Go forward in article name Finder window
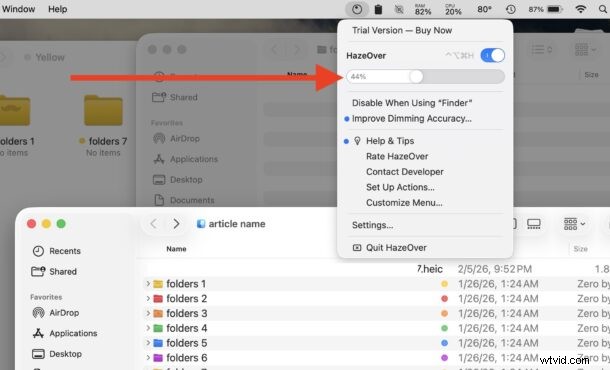Image resolution: width=610 pixels, height=370 pixels. (x=176, y=224)
